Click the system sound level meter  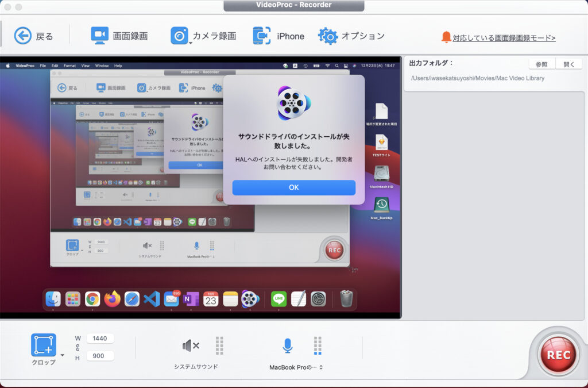coord(219,345)
